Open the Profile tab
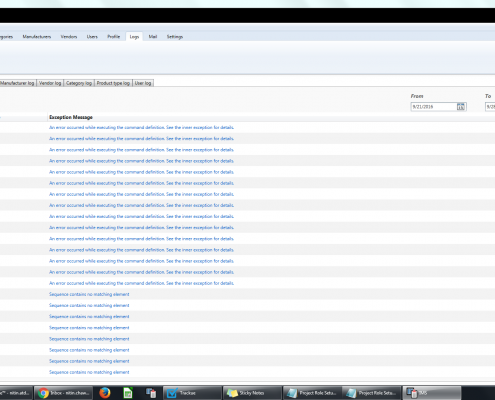The height and width of the screenshot is (400, 495). click(113, 37)
